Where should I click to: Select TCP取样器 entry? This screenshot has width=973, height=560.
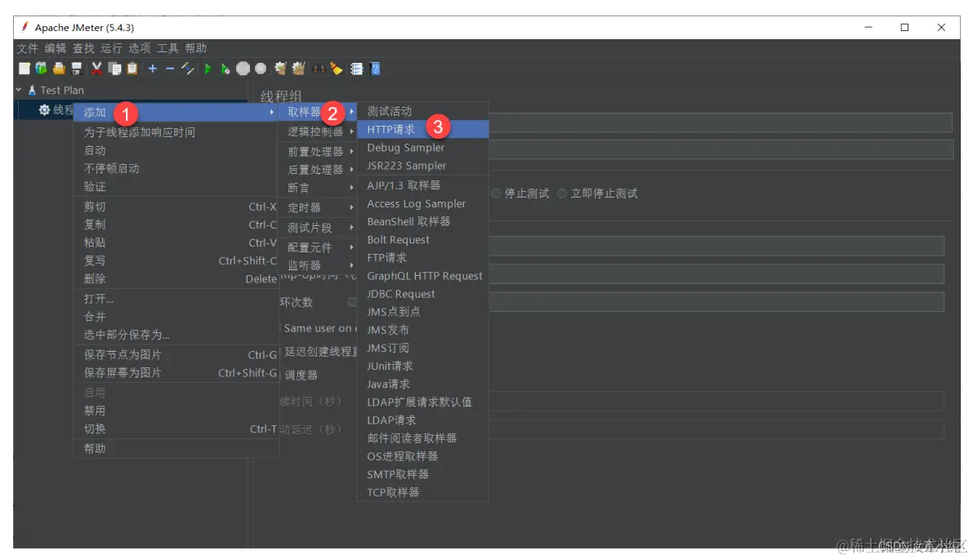(422, 492)
